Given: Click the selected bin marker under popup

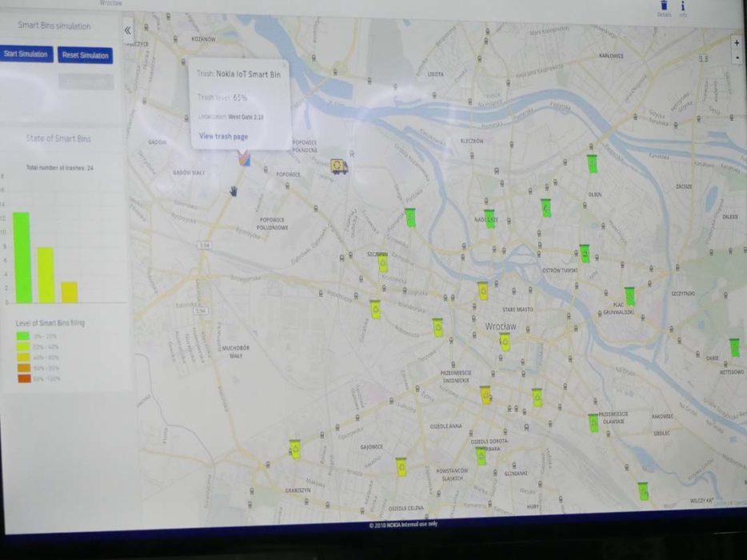Looking at the screenshot, I should pos(243,158).
